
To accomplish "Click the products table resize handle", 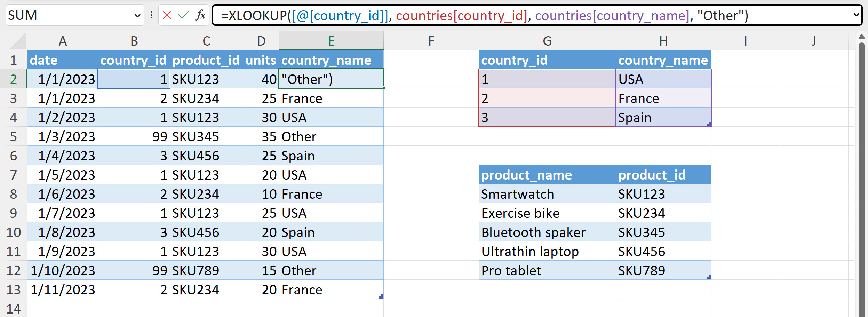I will (709, 277).
